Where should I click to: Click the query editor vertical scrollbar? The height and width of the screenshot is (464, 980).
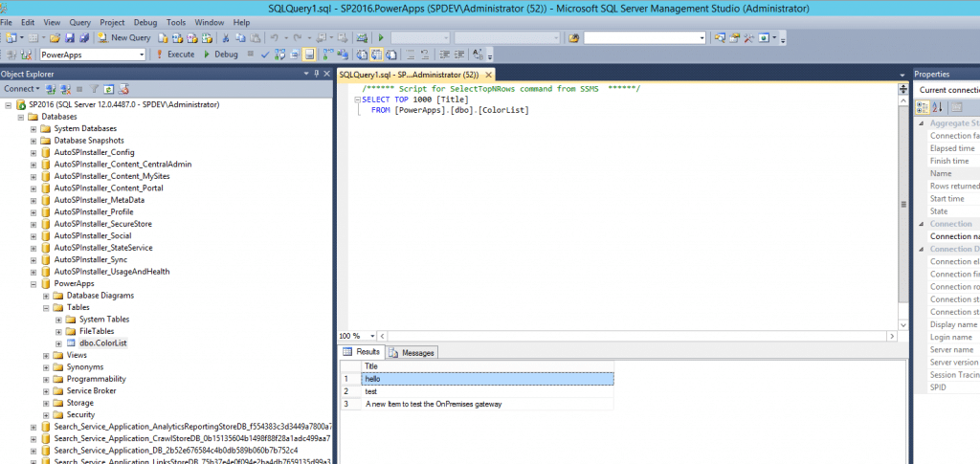coord(903,206)
